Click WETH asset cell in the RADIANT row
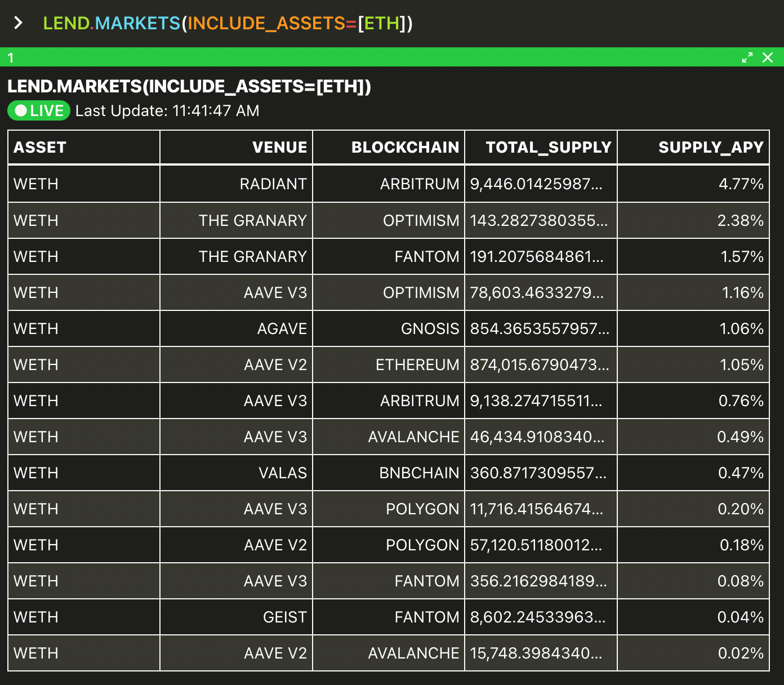 click(84, 184)
